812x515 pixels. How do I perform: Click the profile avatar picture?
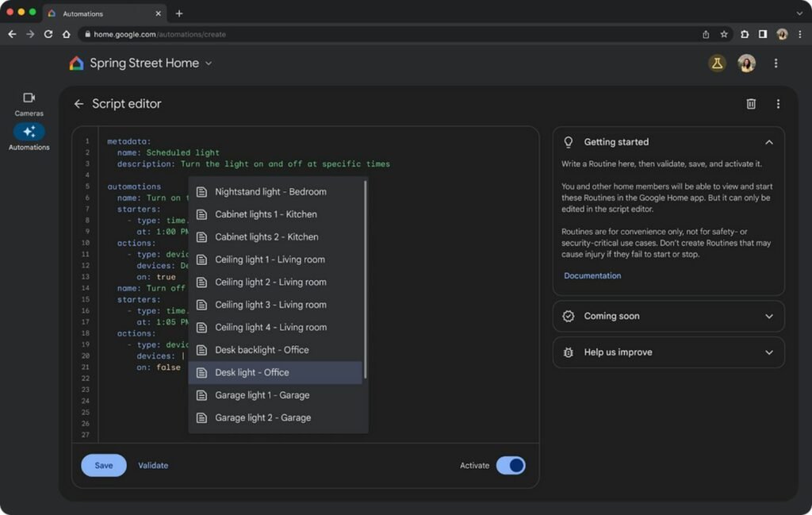click(x=746, y=63)
